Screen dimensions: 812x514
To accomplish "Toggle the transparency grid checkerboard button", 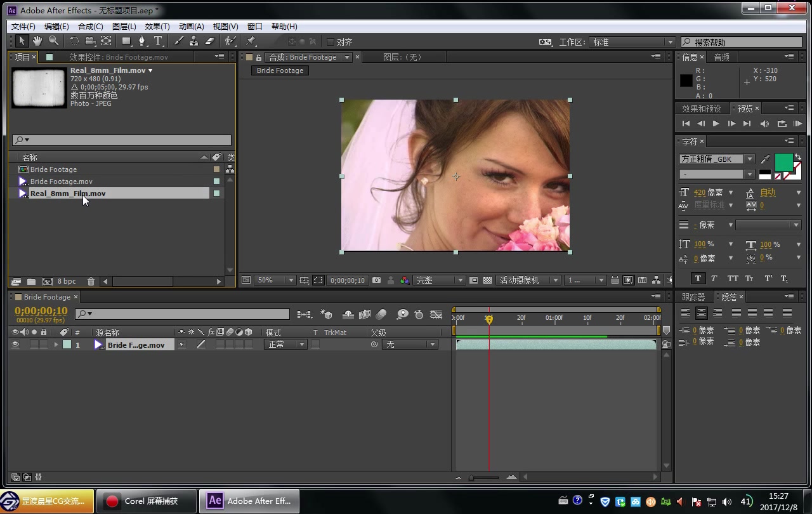I will pos(487,280).
